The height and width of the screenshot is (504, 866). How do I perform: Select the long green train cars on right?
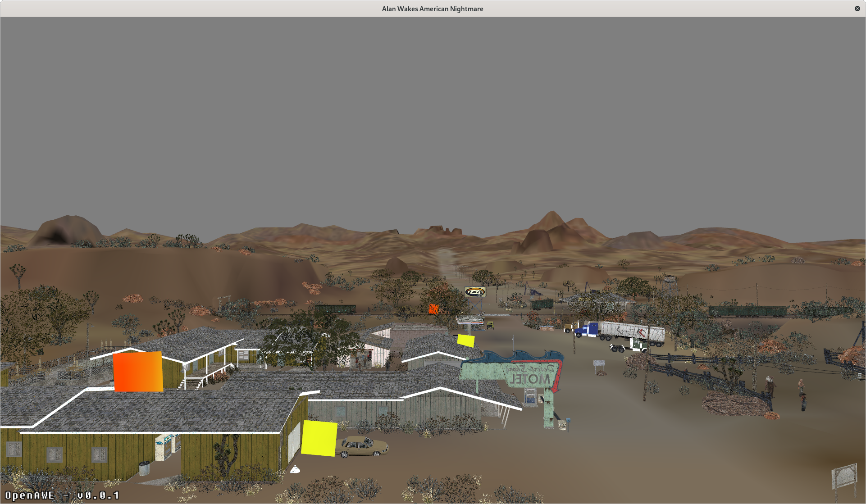pos(747,311)
